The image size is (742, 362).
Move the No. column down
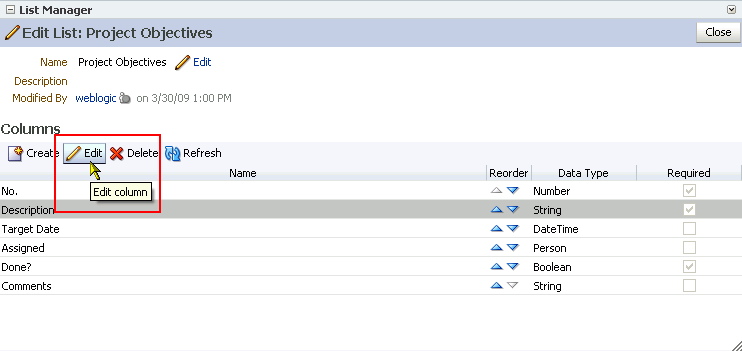coord(512,191)
